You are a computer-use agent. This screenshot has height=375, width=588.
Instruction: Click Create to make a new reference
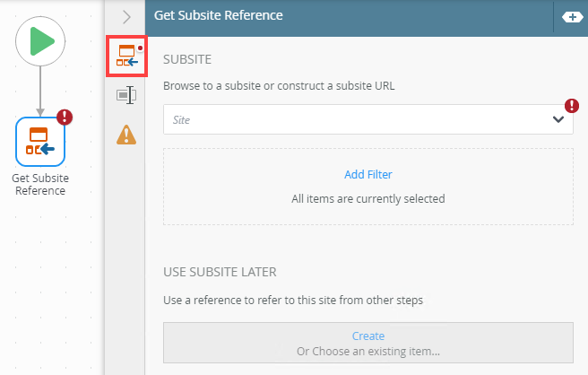pyautogui.click(x=368, y=336)
